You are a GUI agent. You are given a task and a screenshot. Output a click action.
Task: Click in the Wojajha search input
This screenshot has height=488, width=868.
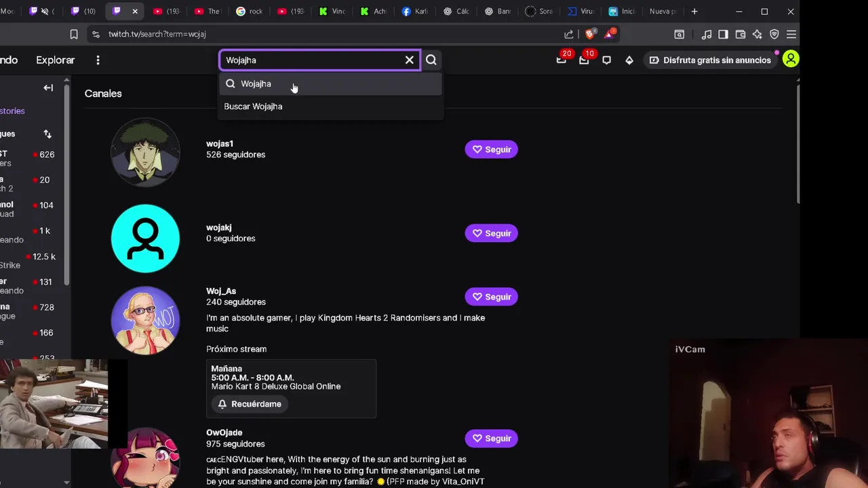point(312,60)
